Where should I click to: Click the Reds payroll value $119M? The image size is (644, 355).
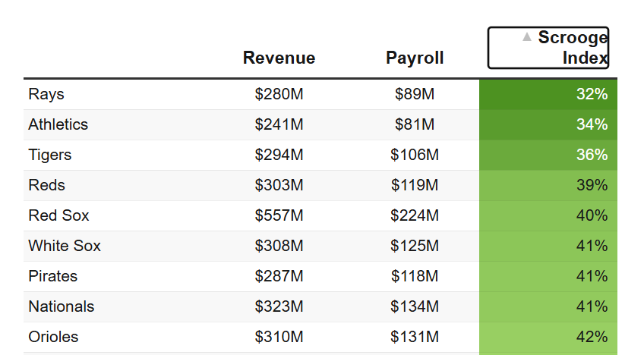[415, 186]
